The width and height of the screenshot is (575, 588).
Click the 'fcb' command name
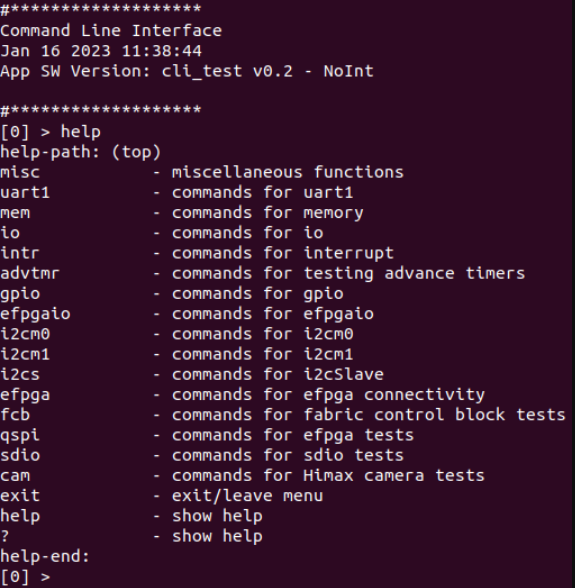click(15, 415)
